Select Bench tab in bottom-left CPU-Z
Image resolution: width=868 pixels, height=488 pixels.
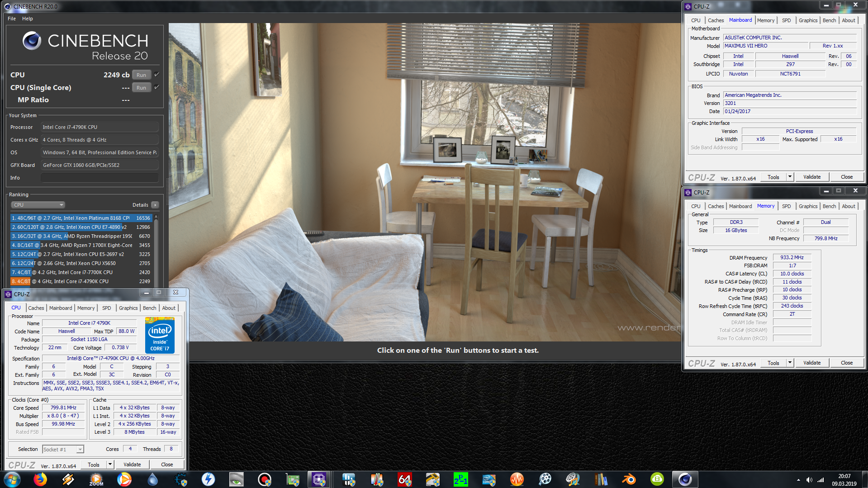point(150,308)
